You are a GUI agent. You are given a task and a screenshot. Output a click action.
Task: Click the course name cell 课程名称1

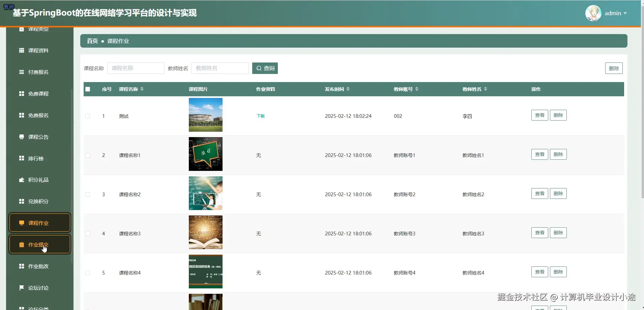(x=130, y=155)
